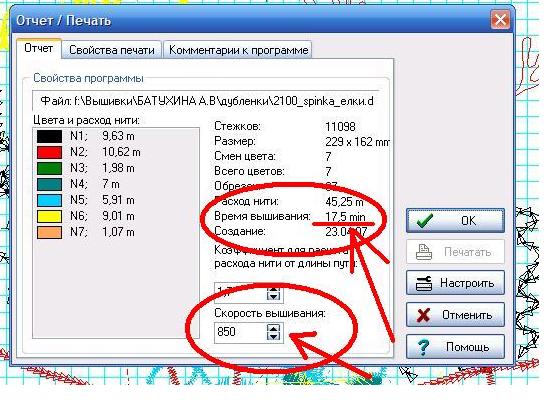Click the size value 229 x 162 mm
The image size is (556, 400).
(x=357, y=142)
